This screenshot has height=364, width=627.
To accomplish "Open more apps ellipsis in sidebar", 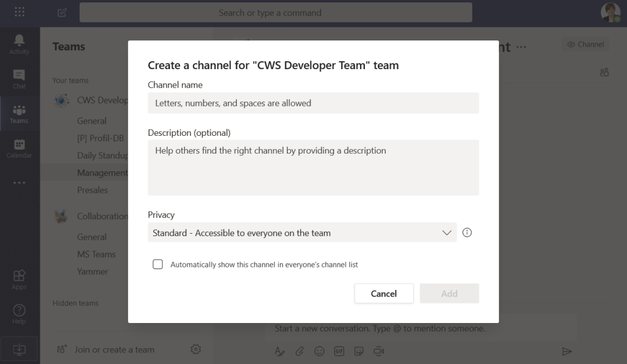I will click(19, 182).
